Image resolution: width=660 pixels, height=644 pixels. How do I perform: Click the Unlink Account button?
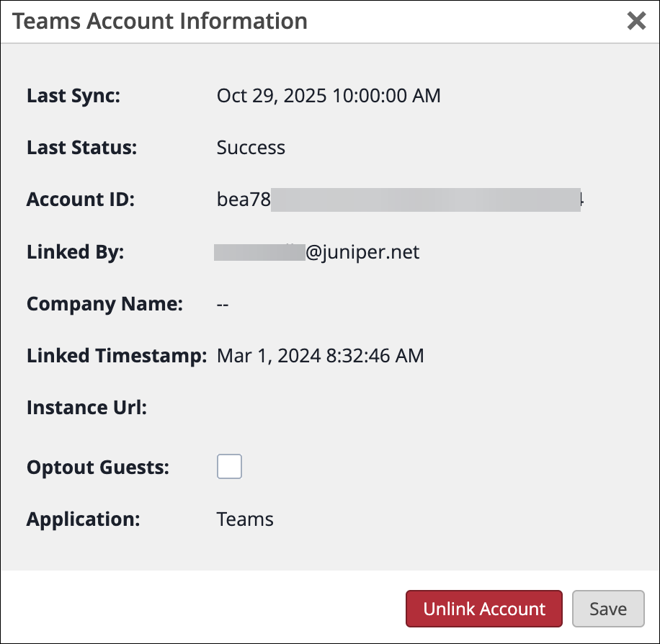(484, 609)
